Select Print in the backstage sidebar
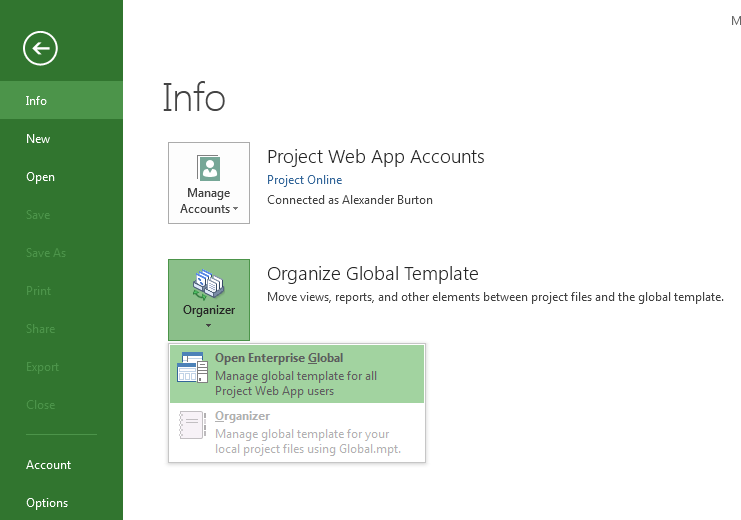This screenshot has width=741, height=520. point(61,291)
